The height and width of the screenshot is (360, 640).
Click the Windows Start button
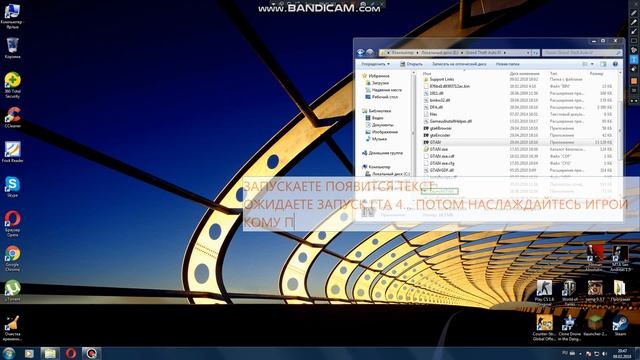tap(9, 353)
